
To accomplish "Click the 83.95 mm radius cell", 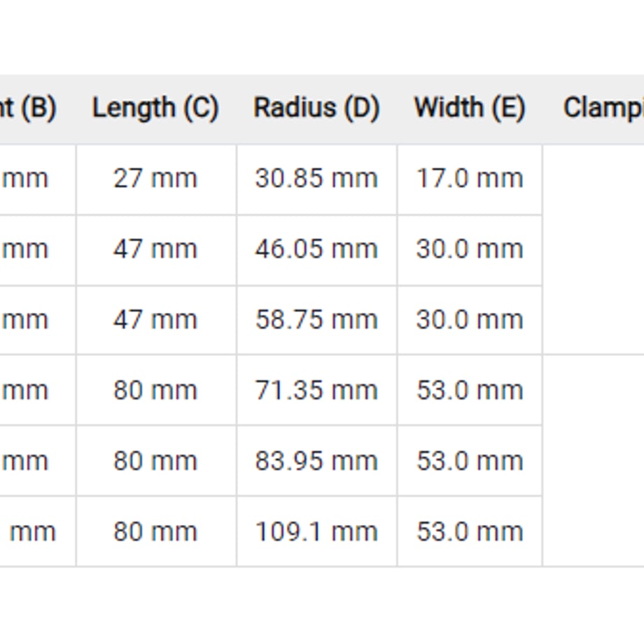I will [x=316, y=461].
